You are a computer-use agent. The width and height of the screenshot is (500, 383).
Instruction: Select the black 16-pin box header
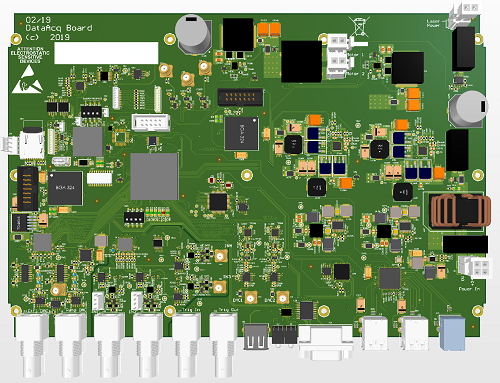coord(240,97)
